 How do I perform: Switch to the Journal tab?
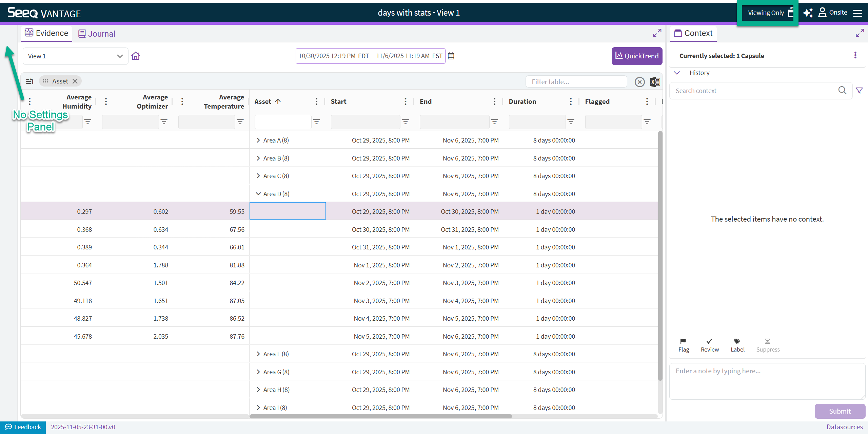[x=97, y=34]
